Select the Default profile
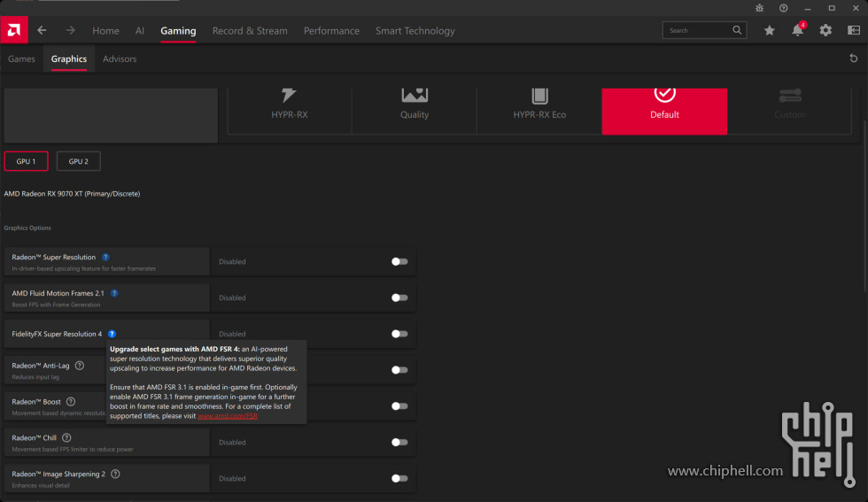 coord(664,111)
